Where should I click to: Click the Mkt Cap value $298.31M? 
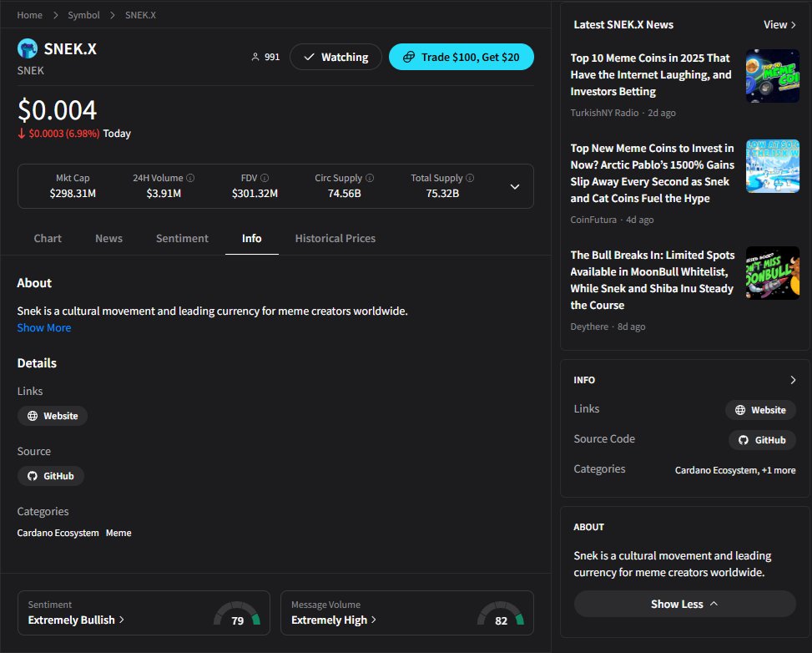(x=73, y=193)
